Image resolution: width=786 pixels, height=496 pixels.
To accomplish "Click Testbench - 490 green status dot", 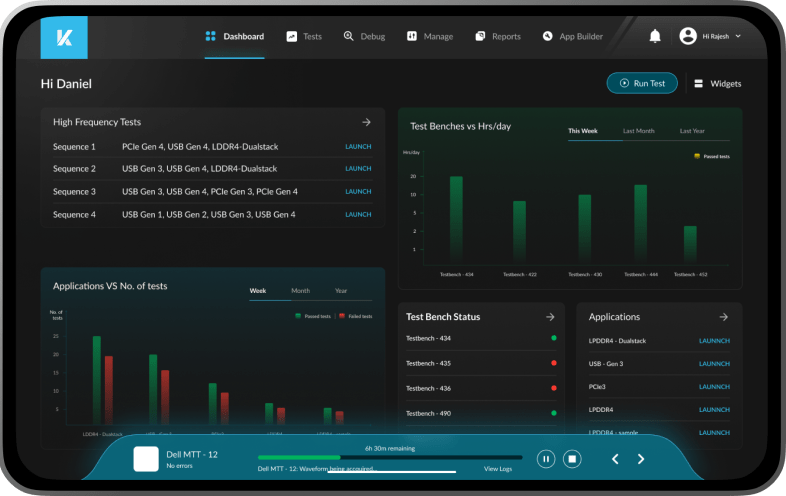I will tap(554, 413).
